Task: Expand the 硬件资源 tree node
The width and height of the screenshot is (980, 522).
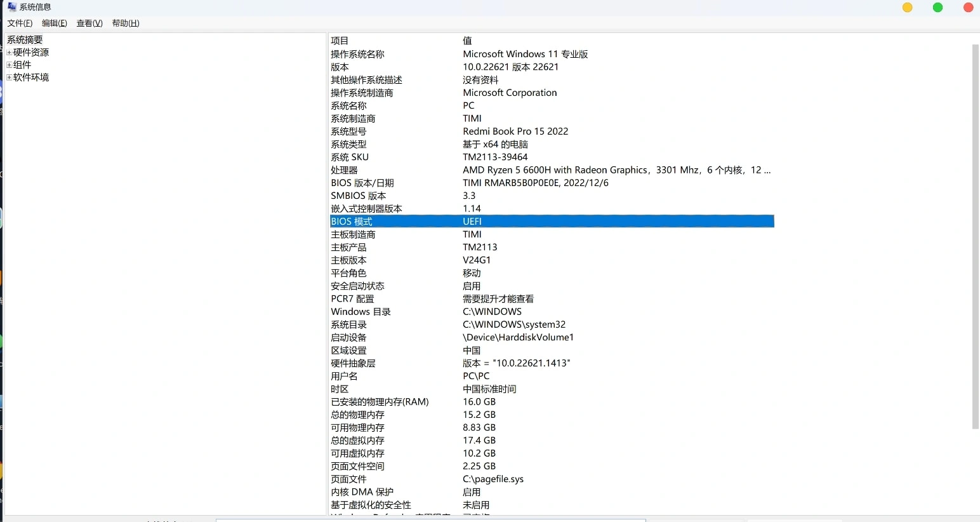Action: coord(9,53)
